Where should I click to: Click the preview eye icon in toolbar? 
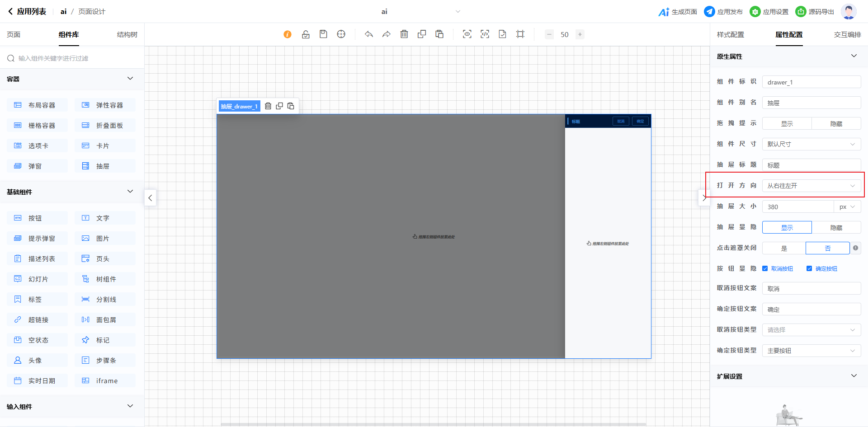tap(467, 34)
